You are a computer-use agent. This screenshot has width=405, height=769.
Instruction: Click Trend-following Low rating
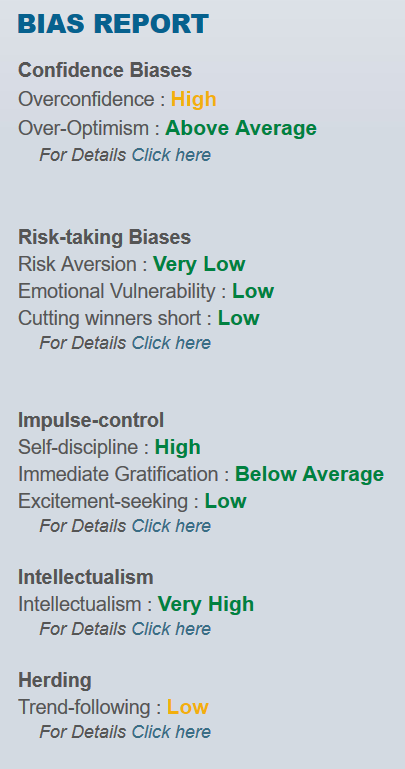click(x=188, y=707)
